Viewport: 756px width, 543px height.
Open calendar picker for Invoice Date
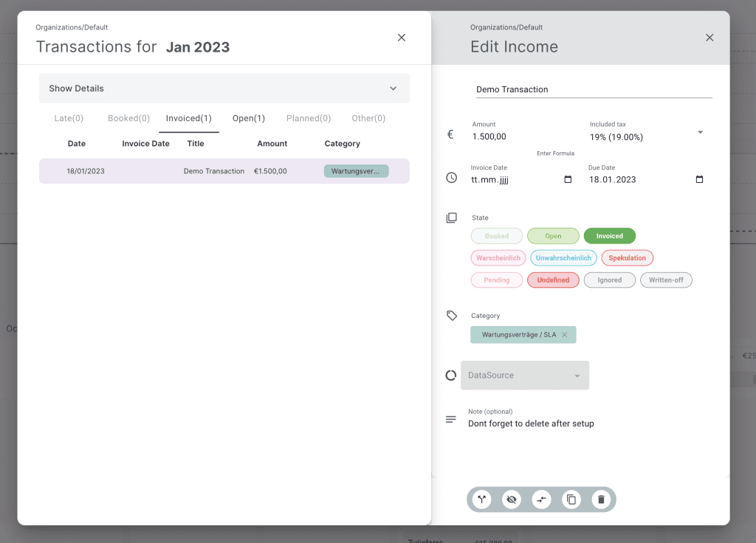click(x=568, y=179)
